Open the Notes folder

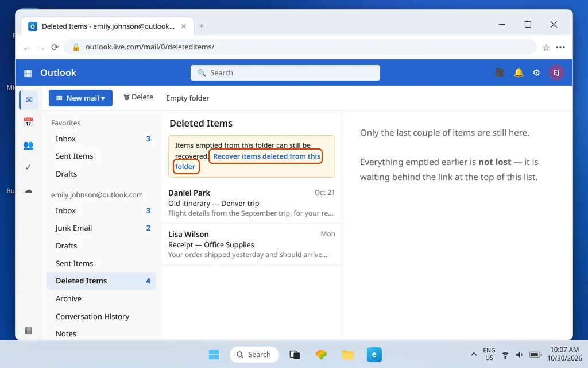tap(101, 333)
